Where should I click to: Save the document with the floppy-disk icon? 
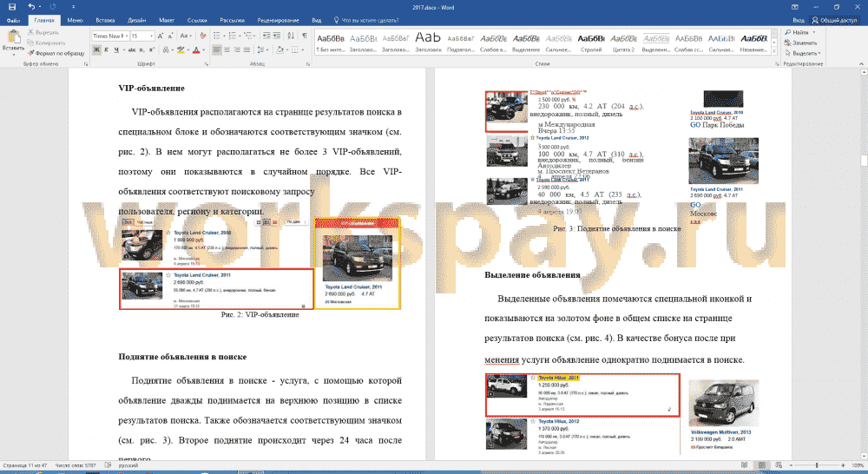pos(11,7)
